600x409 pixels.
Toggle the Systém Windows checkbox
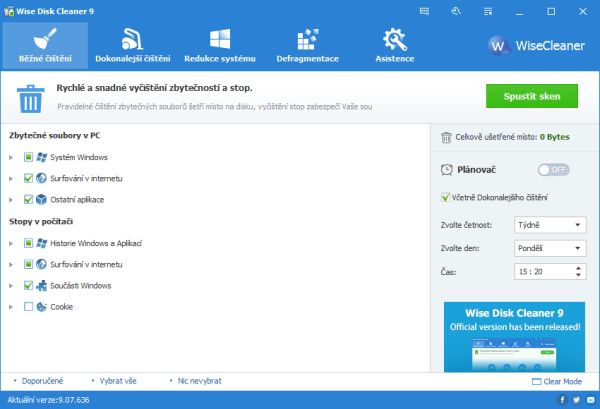(x=28, y=157)
